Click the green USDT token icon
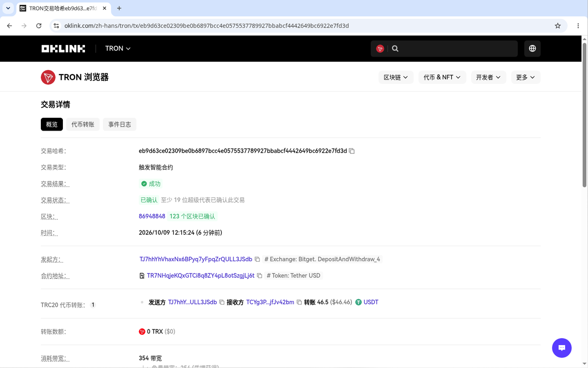Image resolution: width=588 pixels, height=368 pixels. point(358,302)
